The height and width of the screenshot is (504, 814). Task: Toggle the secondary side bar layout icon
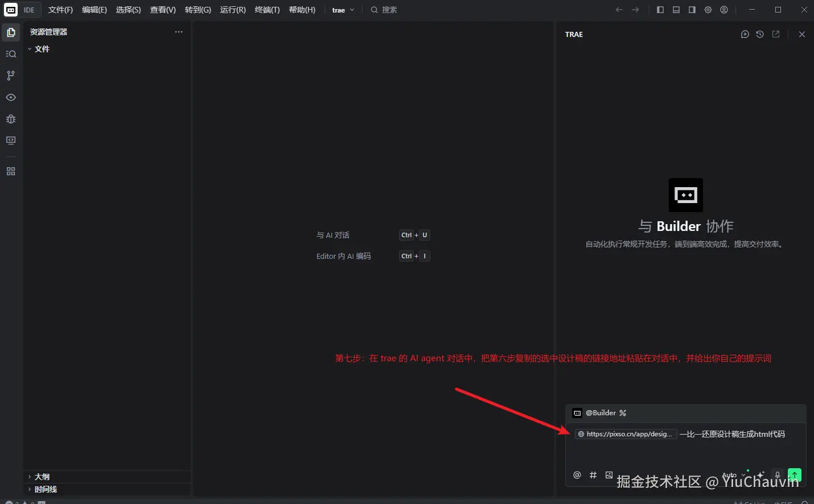(x=692, y=10)
